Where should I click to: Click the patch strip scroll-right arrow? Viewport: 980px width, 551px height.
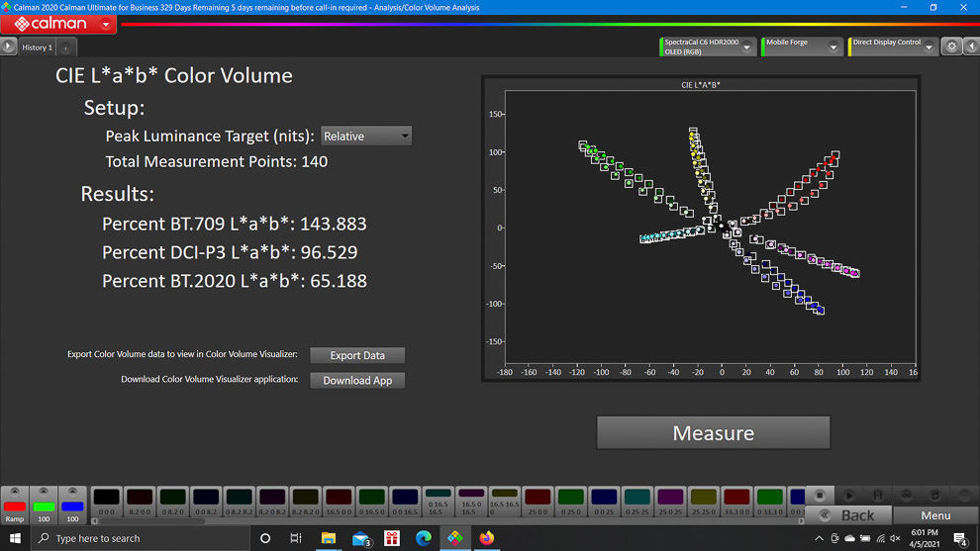[x=801, y=521]
